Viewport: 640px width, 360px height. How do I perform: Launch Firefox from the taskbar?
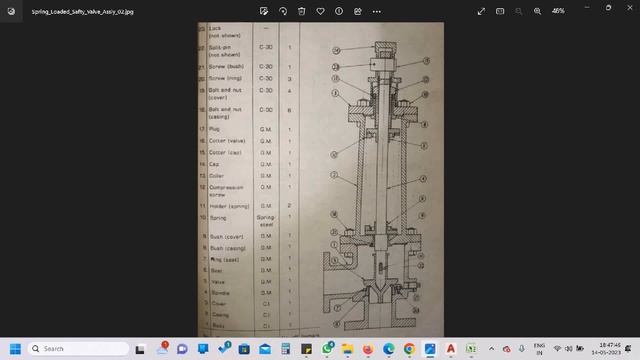click(368, 349)
